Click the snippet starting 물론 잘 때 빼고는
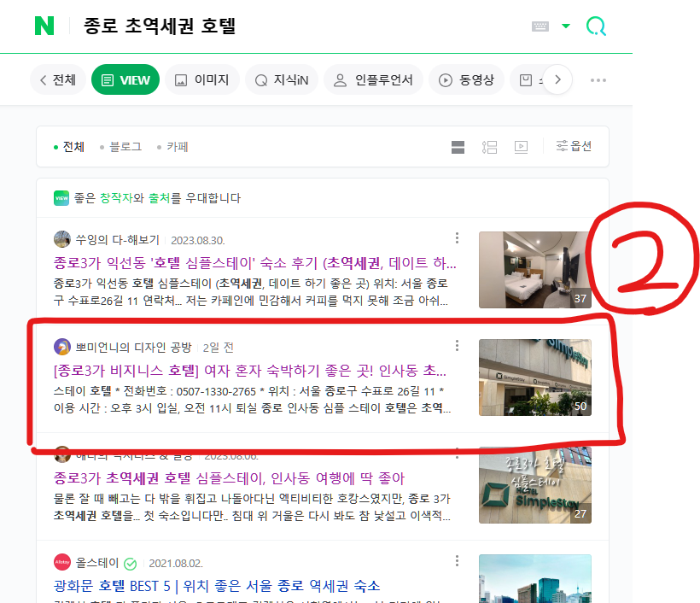The width and height of the screenshot is (700, 603). click(252, 507)
